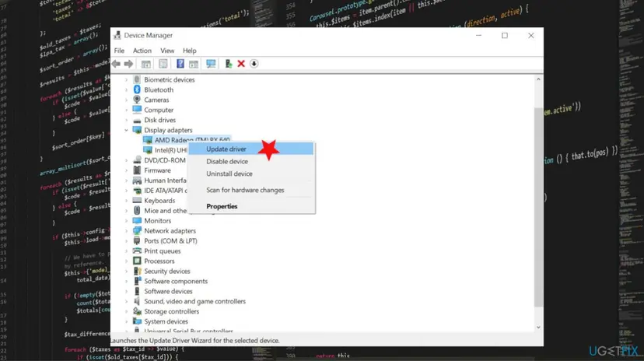
Task: Click the scroll down arrow of the device list
Action: tap(538, 328)
